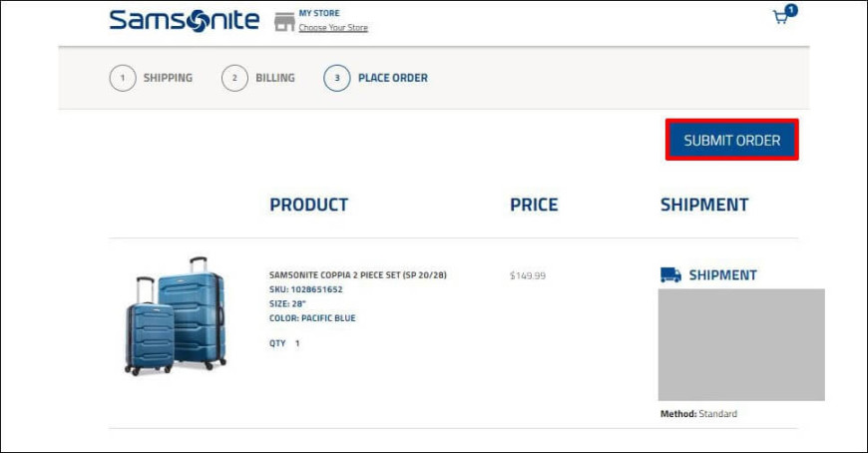Click the Method: Standard text
This screenshot has height=453, width=868.
coord(698,414)
